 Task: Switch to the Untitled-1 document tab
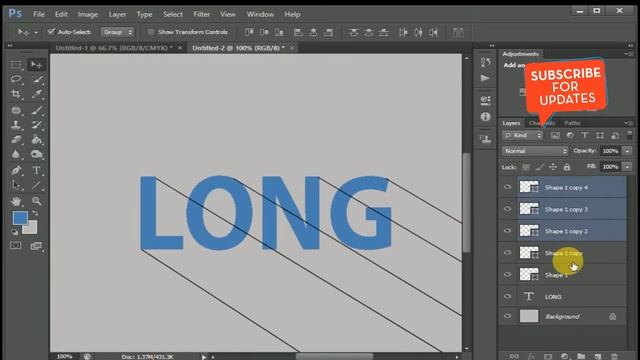(x=114, y=48)
